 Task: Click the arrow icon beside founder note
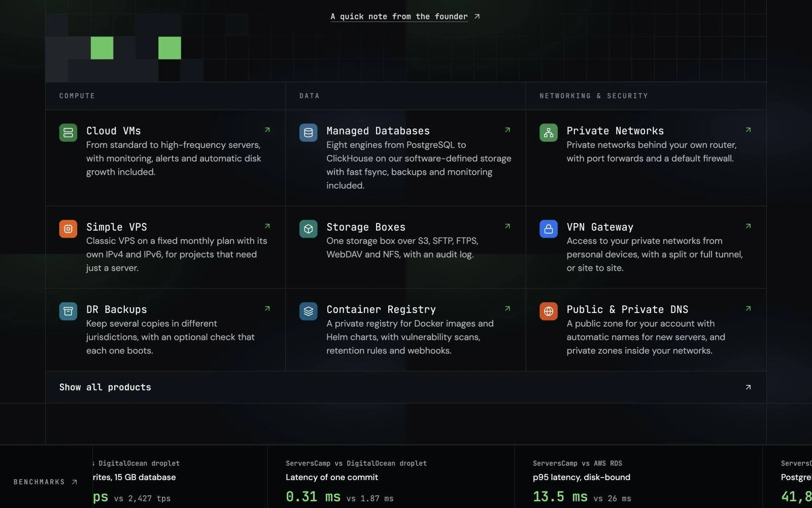[477, 16]
